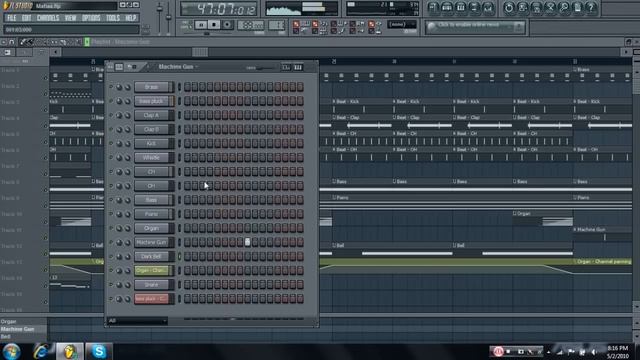Image resolution: width=640 pixels, height=360 pixels.
Task: Open the CHANNELS menu
Action: pos(48,18)
